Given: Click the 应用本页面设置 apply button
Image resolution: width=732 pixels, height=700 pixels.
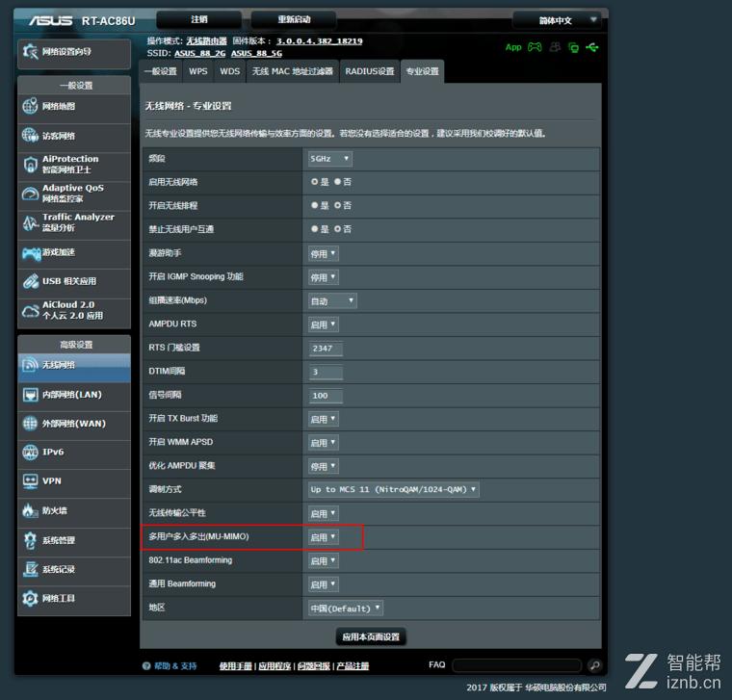Looking at the screenshot, I should [x=371, y=636].
